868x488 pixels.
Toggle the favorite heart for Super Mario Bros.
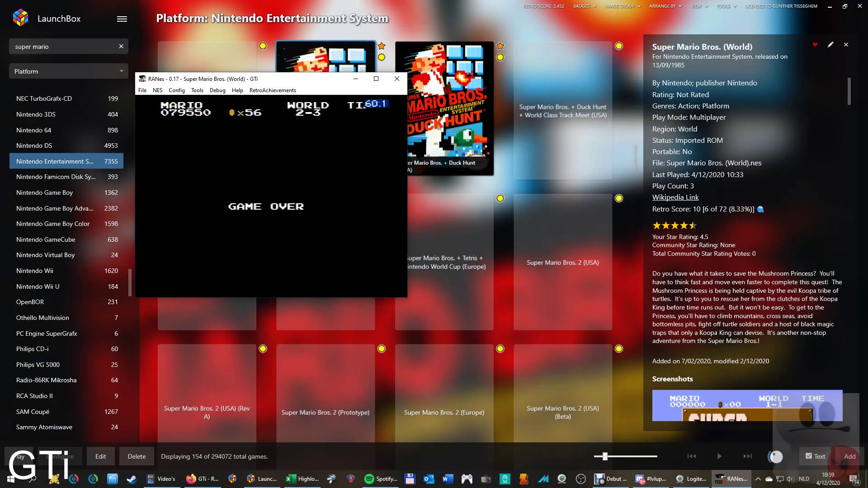point(815,45)
